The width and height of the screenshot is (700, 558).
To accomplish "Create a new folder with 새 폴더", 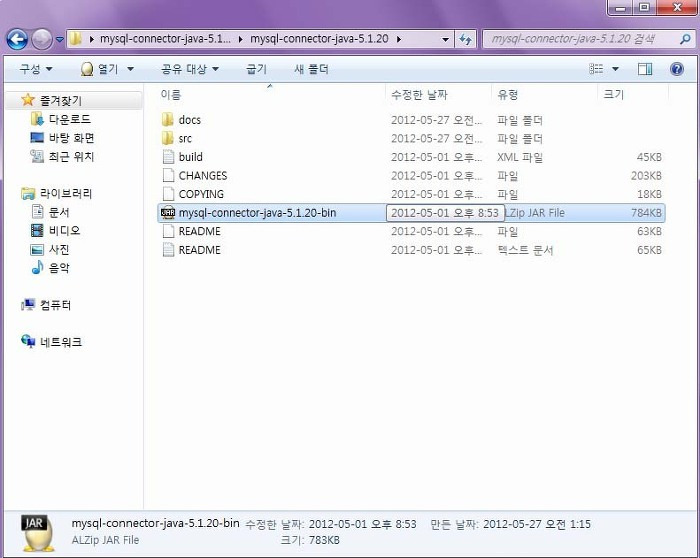I will (311, 69).
